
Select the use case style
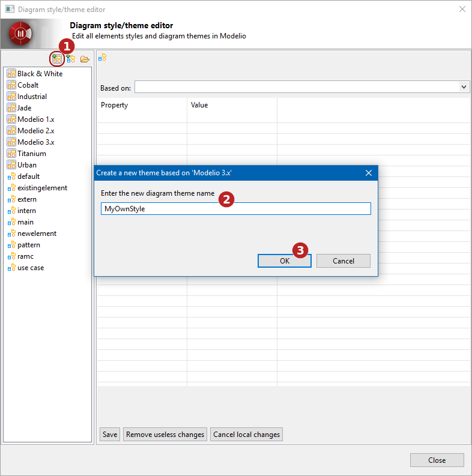pos(31,268)
